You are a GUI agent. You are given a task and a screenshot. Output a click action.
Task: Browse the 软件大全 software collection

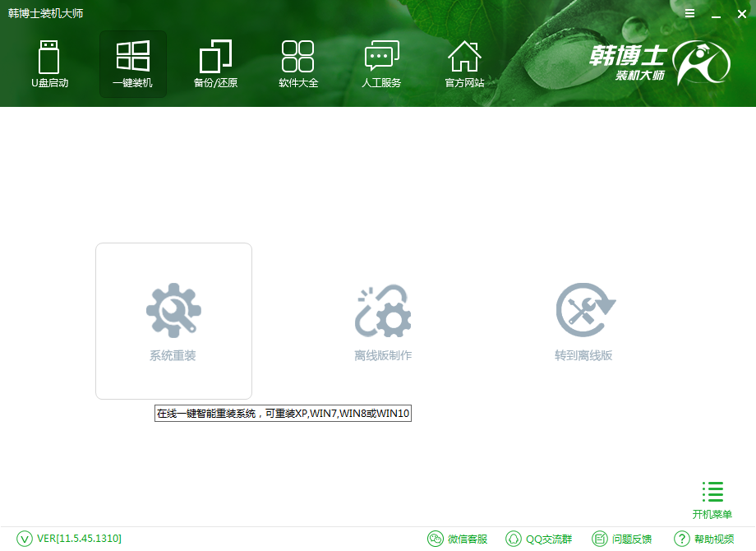pyautogui.click(x=298, y=64)
